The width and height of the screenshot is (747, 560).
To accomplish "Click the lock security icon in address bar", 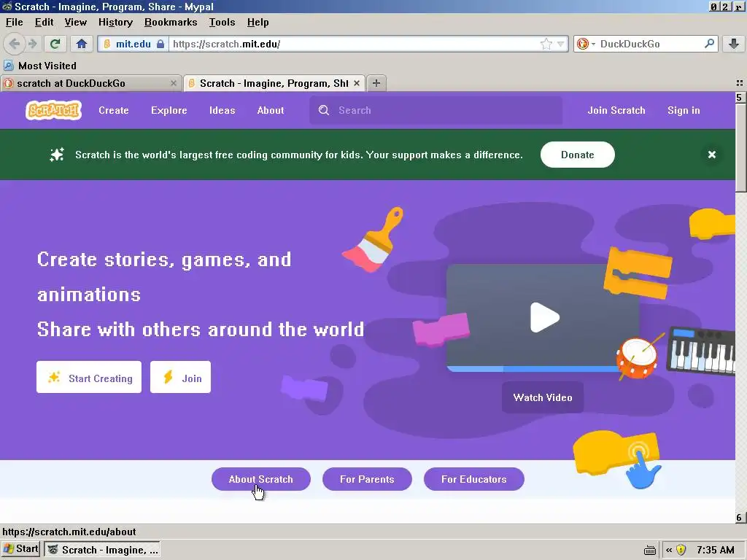I will pos(160,44).
